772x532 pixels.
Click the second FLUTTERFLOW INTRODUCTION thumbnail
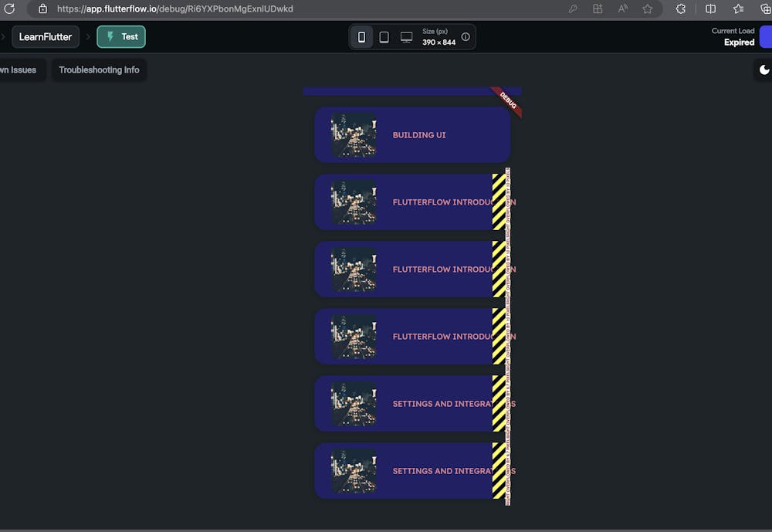354,269
